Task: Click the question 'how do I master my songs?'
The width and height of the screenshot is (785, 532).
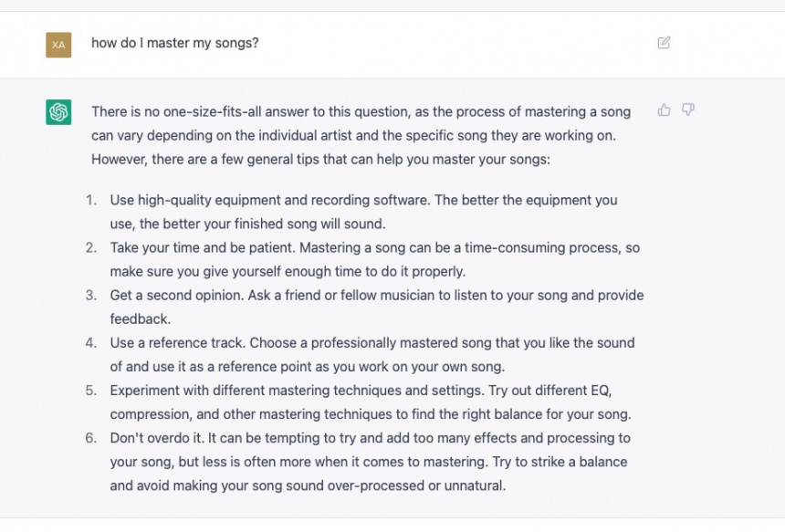Action: pos(173,43)
